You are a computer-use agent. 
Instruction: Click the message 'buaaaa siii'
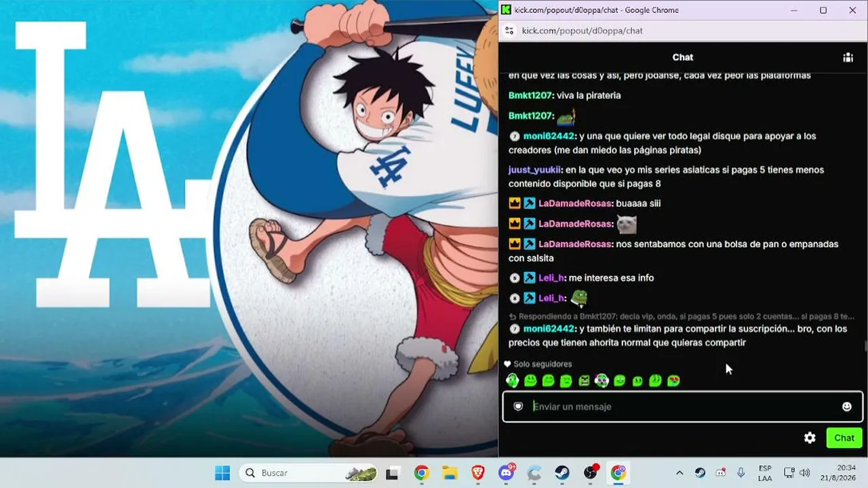click(x=638, y=203)
